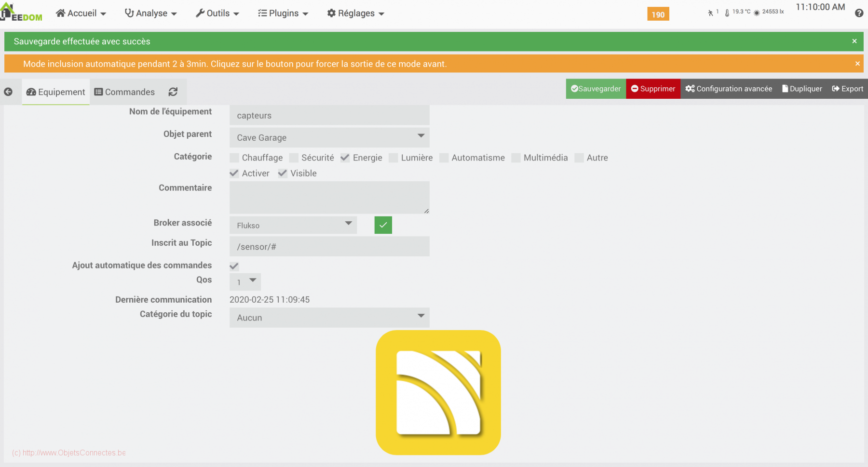The image size is (868, 467).
Task: Open the Catégorie du topic dropdown
Action: tap(329, 318)
